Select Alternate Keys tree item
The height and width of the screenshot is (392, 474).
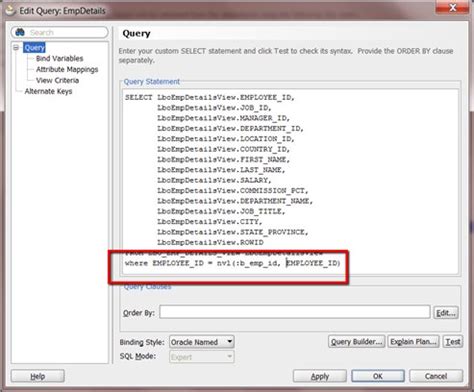(x=48, y=91)
